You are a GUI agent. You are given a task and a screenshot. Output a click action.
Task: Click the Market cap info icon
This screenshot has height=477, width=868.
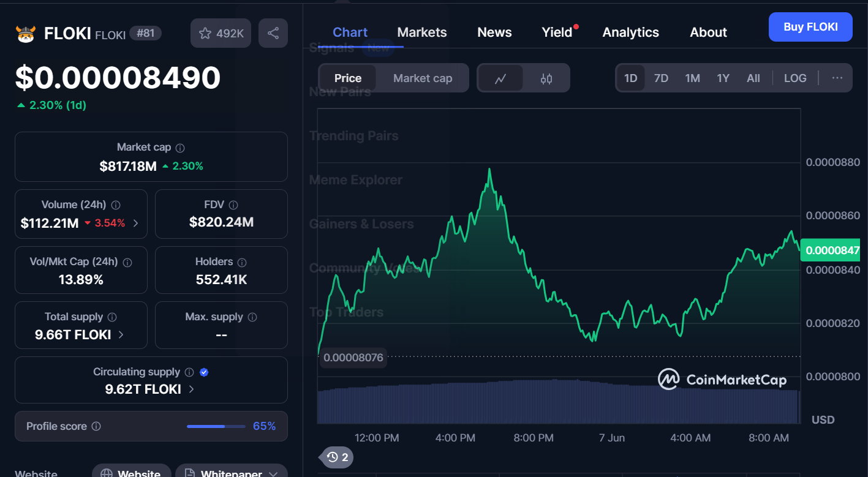click(x=180, y=148)
